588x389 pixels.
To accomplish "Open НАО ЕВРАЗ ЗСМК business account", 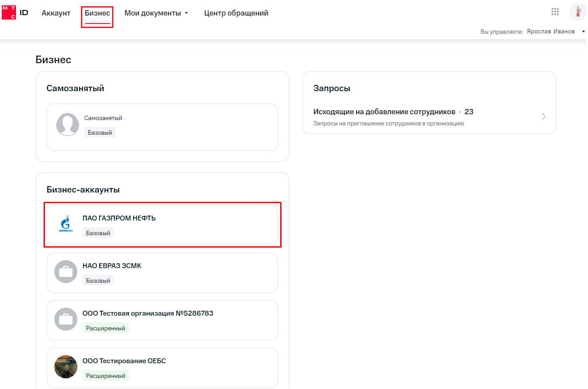I will [162, 273].
